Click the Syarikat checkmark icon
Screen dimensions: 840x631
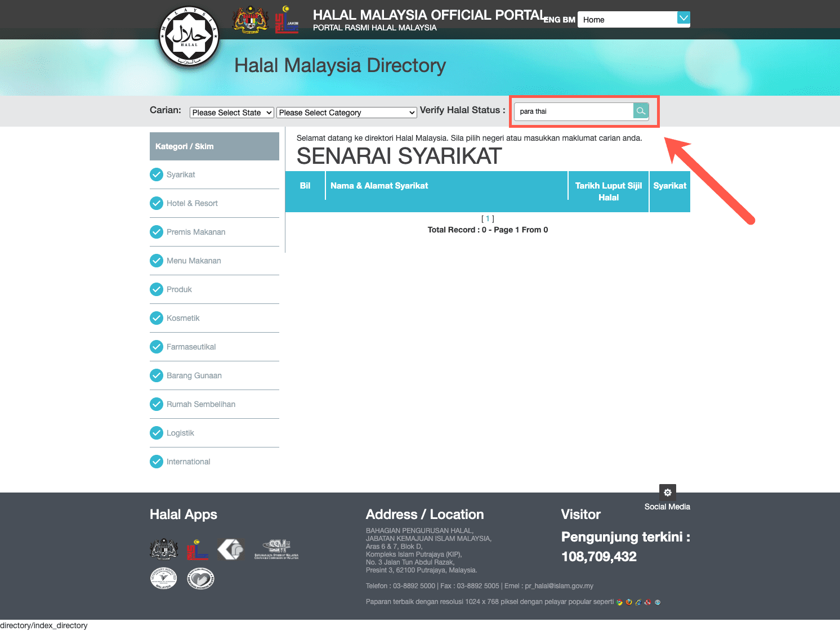tap(157, 174)
